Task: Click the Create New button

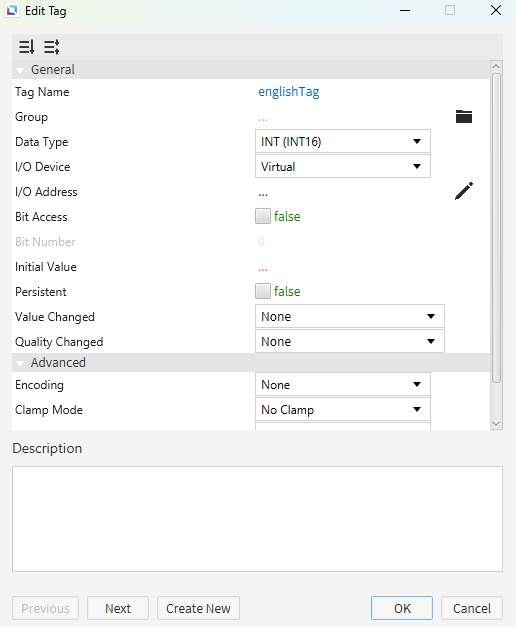Action: click(198, 608)
